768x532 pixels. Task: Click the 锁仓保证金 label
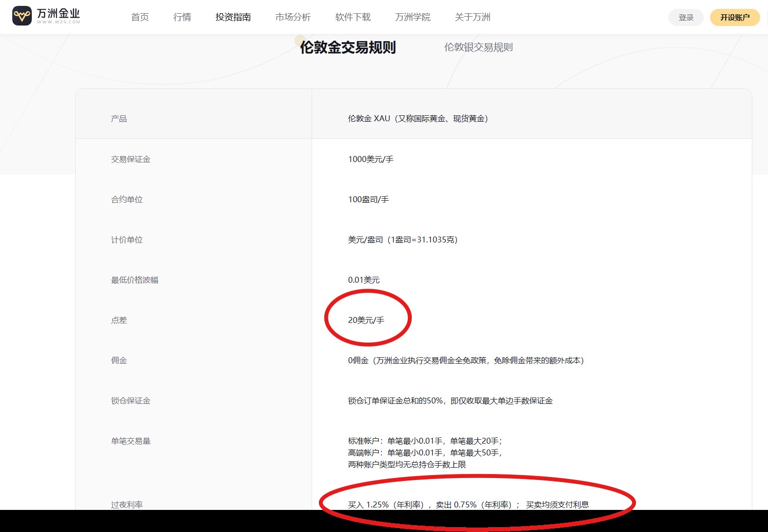click(x=131, y=400)
